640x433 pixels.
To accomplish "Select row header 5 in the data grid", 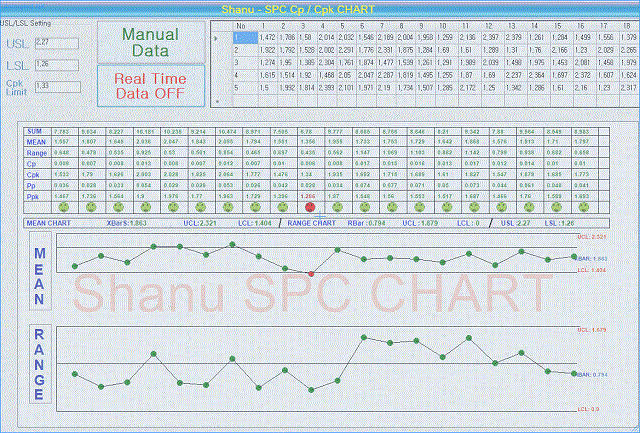I will (x=245, y=88).
